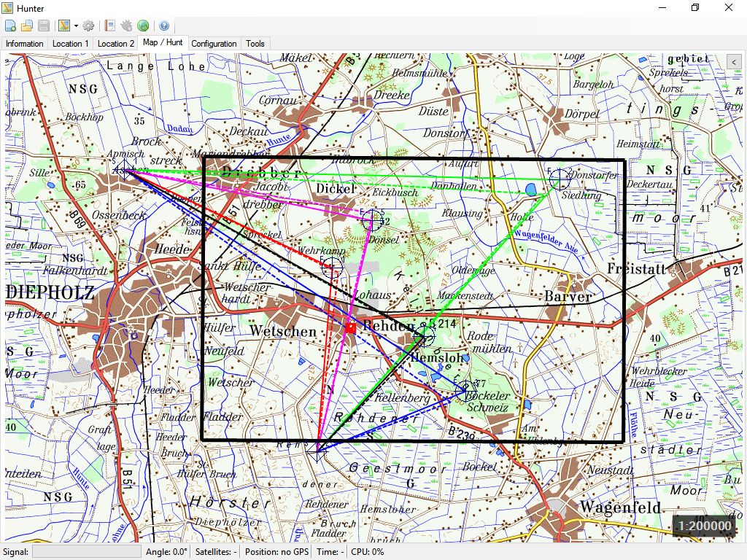Expand the map icon dropdown arrow

tap(76, 26)
